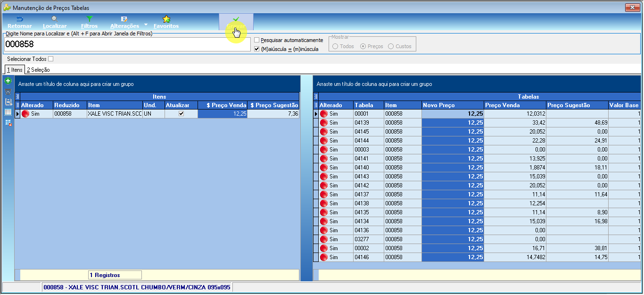The image size is (644, 295).
Task: Click the Retornar toolbar icon
Action: click(x=20, y=19)
